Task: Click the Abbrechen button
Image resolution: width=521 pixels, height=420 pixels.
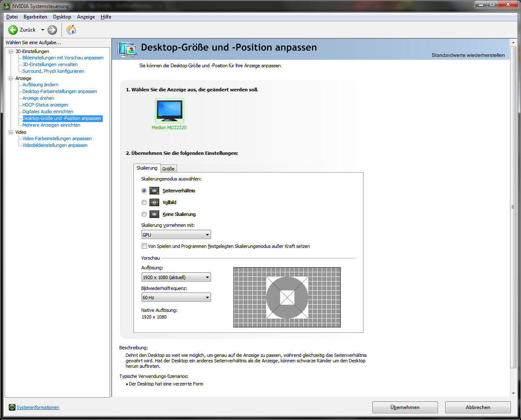Action: [478, 407]
